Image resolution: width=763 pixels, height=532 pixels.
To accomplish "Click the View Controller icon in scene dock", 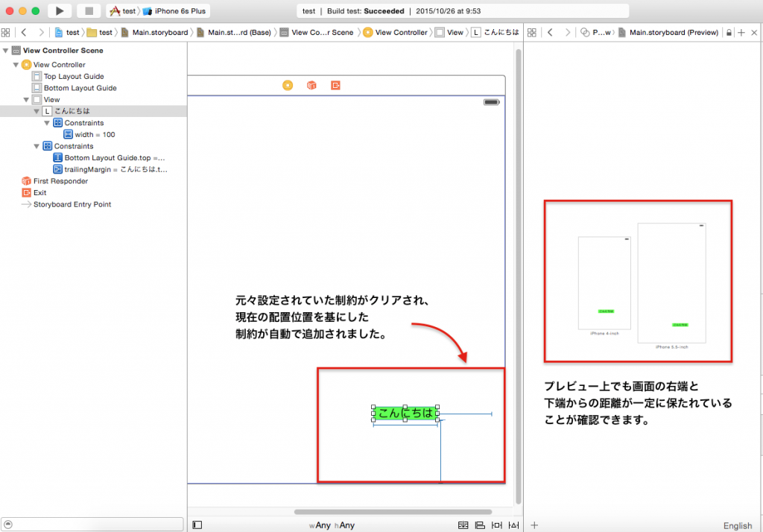I will (288, 86).
